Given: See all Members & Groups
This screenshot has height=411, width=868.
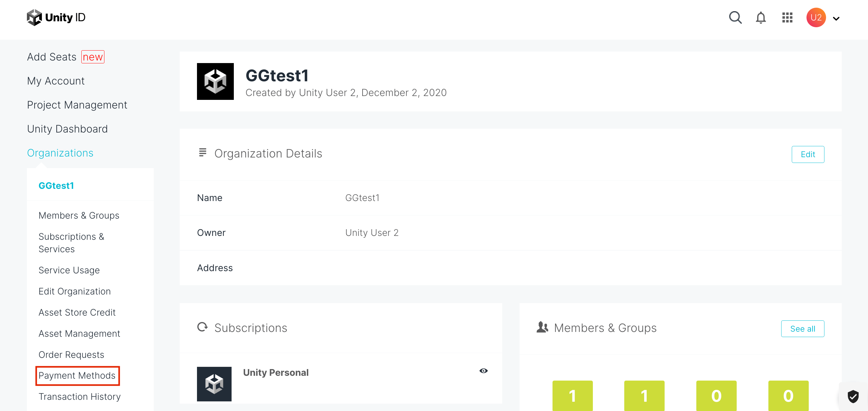Looking at the screenshot, I should [803, 328].
